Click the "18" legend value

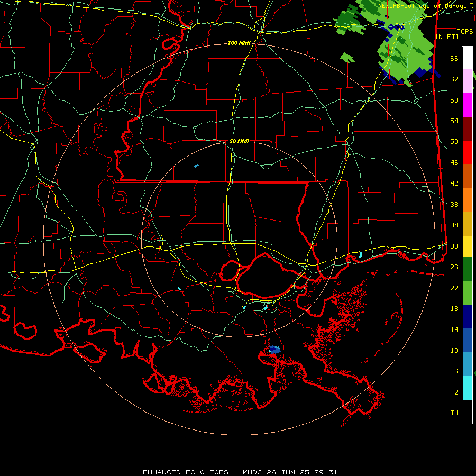(454, 309)
